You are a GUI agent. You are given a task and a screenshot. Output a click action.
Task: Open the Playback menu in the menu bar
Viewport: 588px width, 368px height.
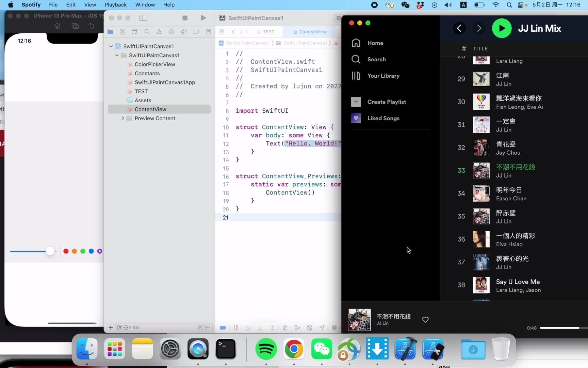click(115, 5)
